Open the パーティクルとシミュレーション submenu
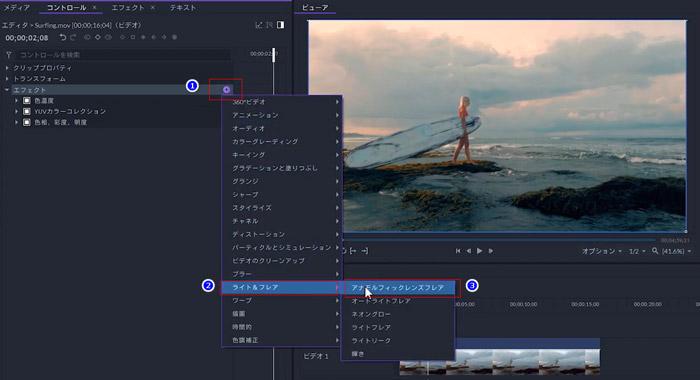 pos(282,247)
